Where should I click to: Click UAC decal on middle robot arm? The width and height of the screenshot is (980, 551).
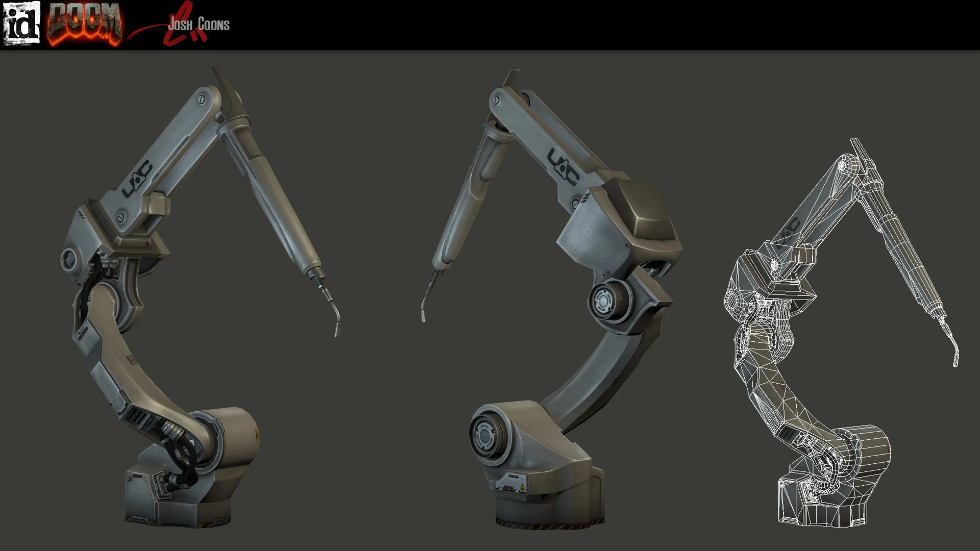563,166
